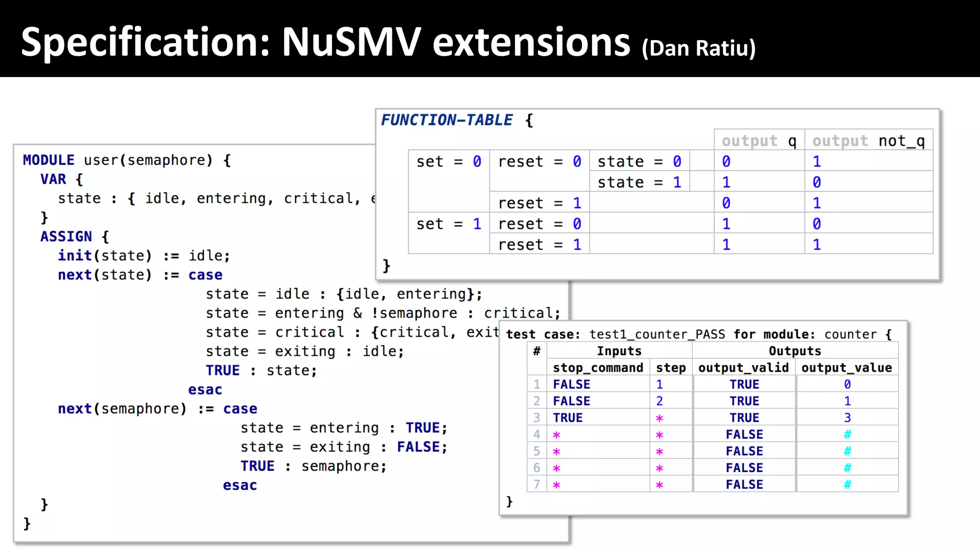The height and width of the screenshot is (551, 980).
Task: Click the 'Inputs' table header
Action: point(619,351)
